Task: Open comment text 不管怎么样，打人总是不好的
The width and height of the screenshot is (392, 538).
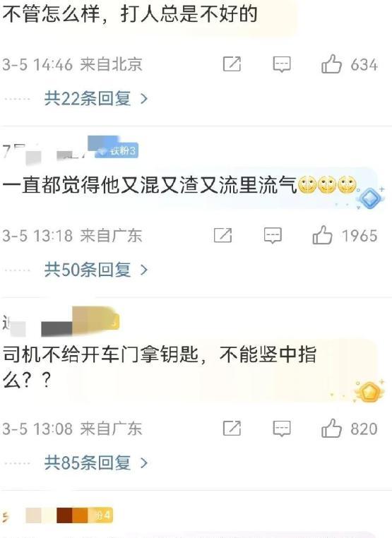Action: coord(130,14)
